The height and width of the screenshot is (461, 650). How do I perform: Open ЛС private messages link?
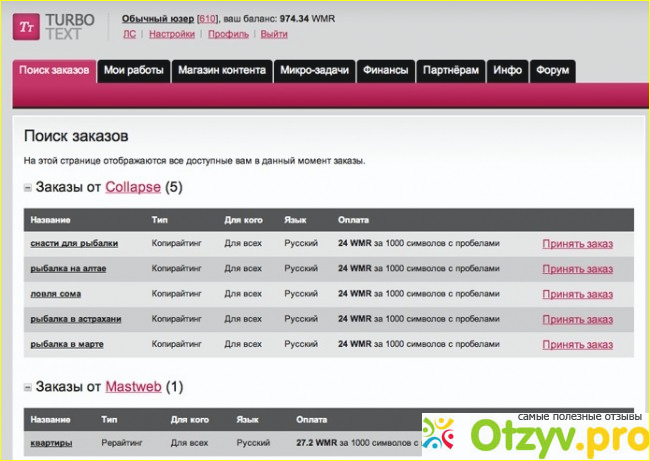[129, 34]
